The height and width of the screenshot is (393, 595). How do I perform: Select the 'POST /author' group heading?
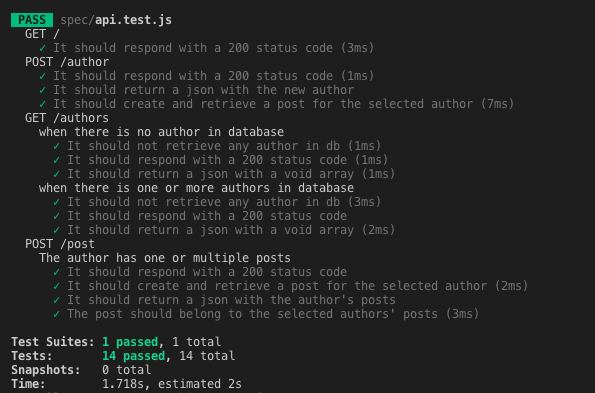(x=67, y=62)
